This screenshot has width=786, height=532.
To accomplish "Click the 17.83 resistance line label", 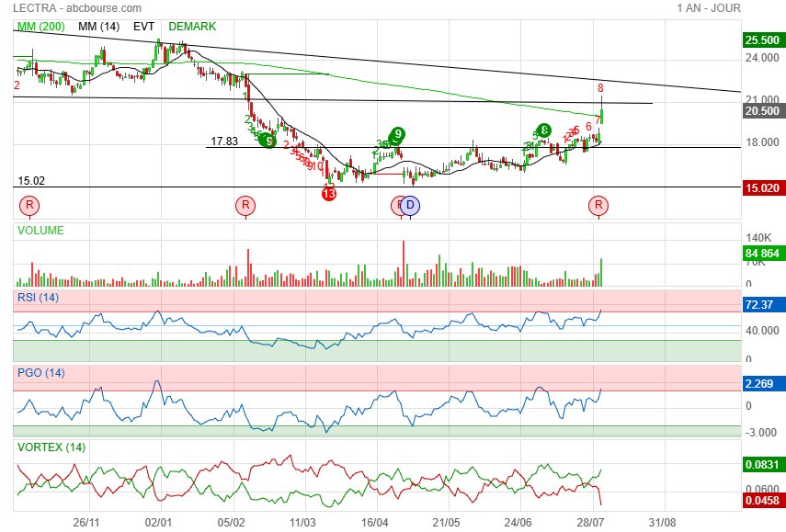I will pos(224,141).
